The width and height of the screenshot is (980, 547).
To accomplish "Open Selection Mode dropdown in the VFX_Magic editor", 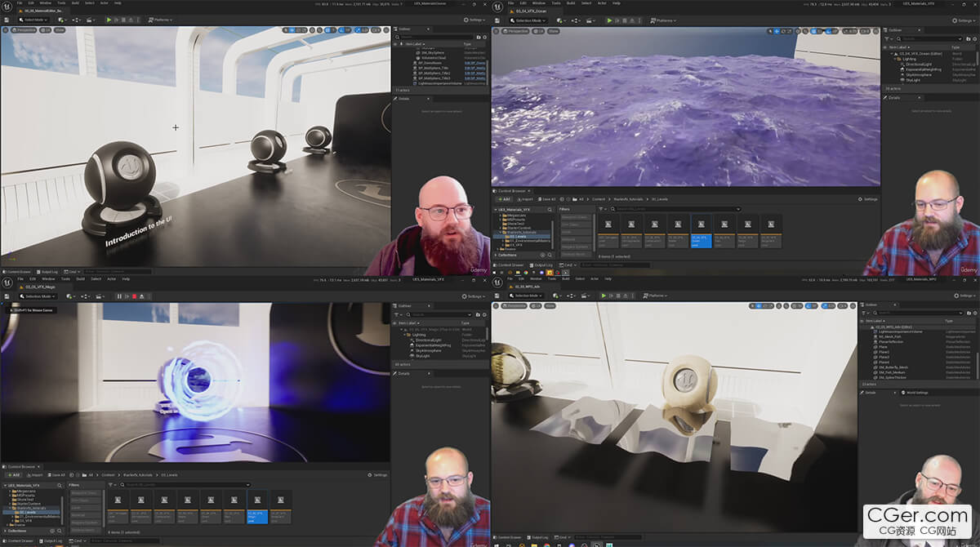I will [x=37, y=296].
